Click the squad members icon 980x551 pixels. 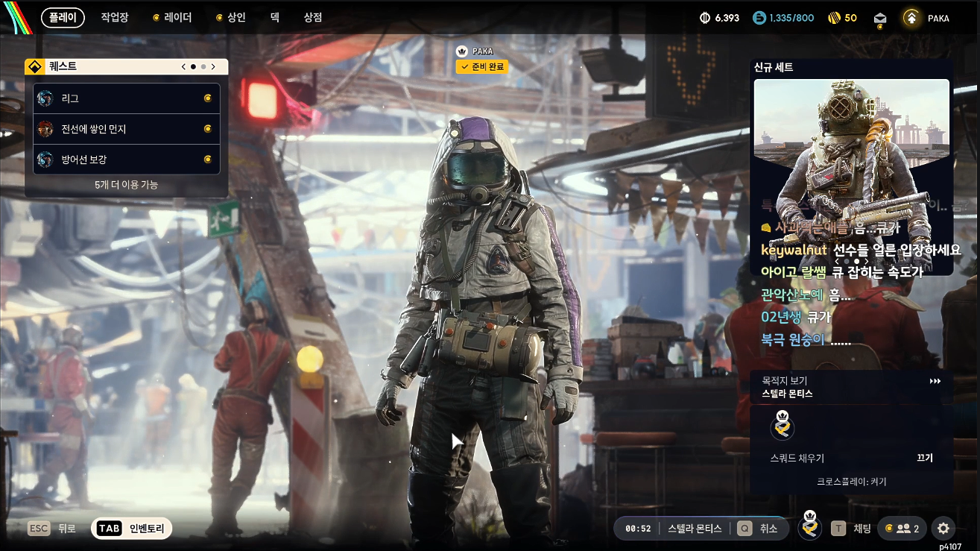pyautogui.click(x=902, y=529)
